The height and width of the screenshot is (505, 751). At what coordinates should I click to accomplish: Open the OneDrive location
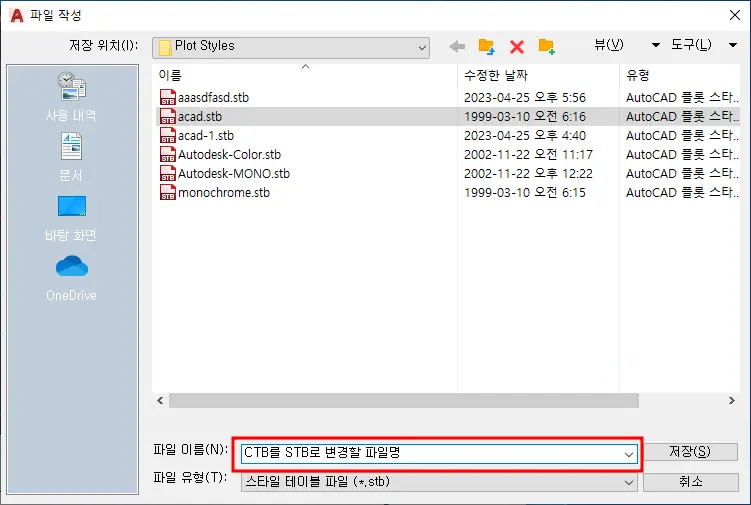tap(71, 278)
